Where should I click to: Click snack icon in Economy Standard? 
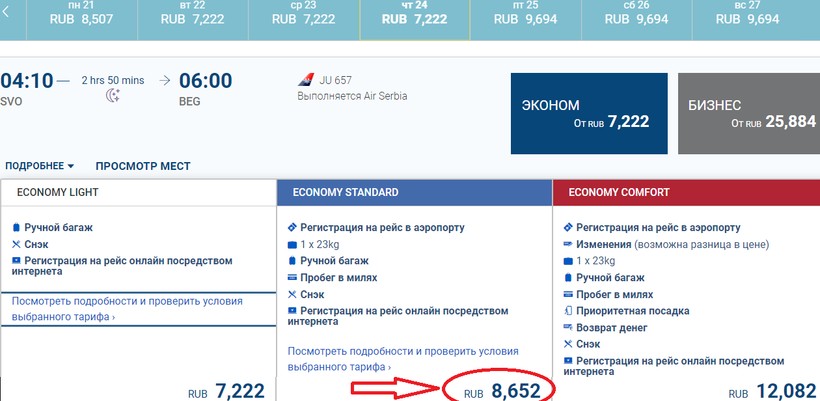(292, 294)
